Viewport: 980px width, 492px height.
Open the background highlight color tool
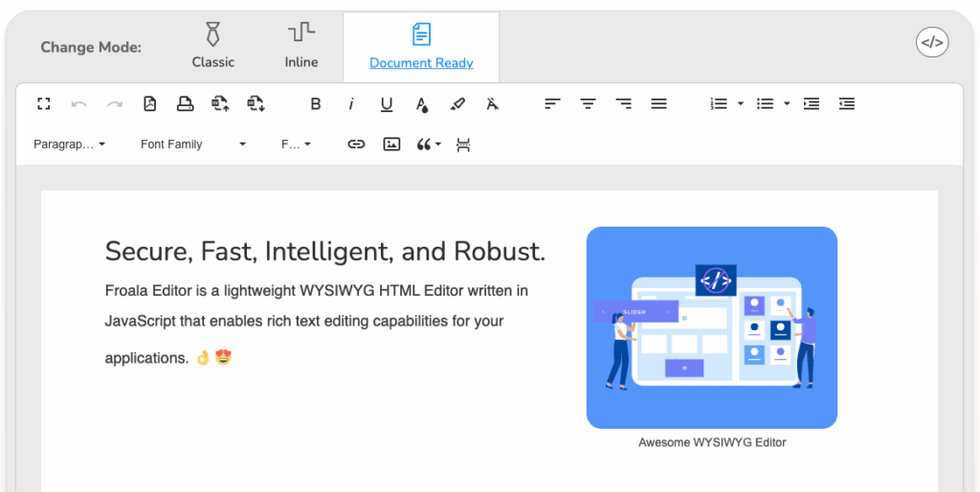pos(457,103)
